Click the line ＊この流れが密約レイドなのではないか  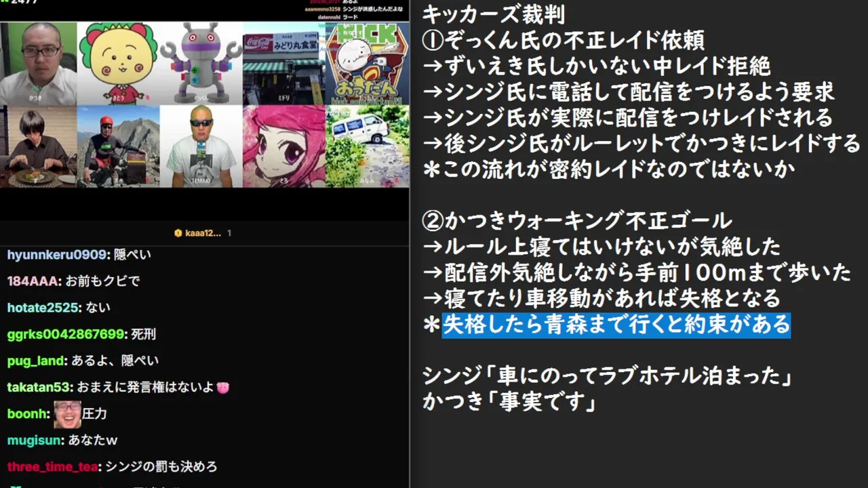(x=608, y=169)
